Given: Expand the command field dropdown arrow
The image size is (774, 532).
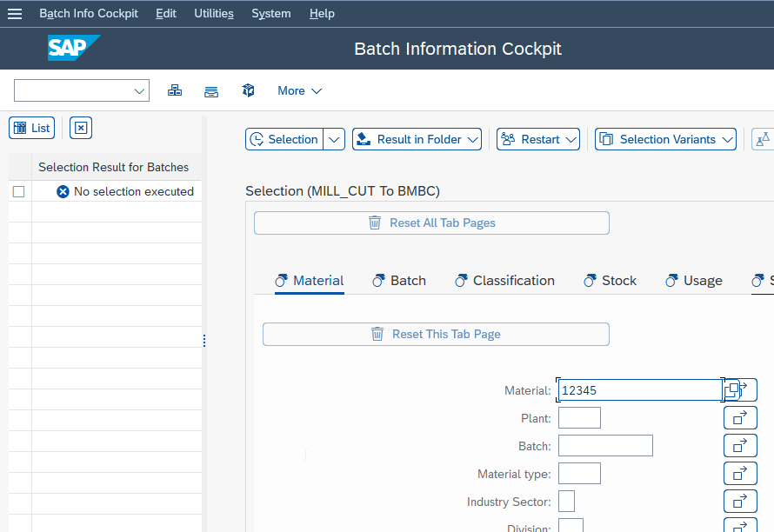Looking at the screenshot, I should [140, 90].
